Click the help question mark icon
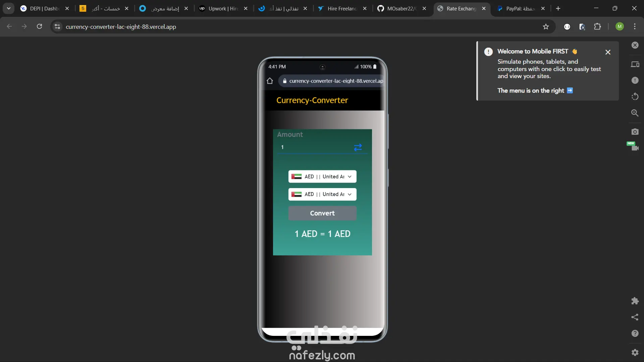Viewport: 644px width, 362px height. tap(635, 334)
